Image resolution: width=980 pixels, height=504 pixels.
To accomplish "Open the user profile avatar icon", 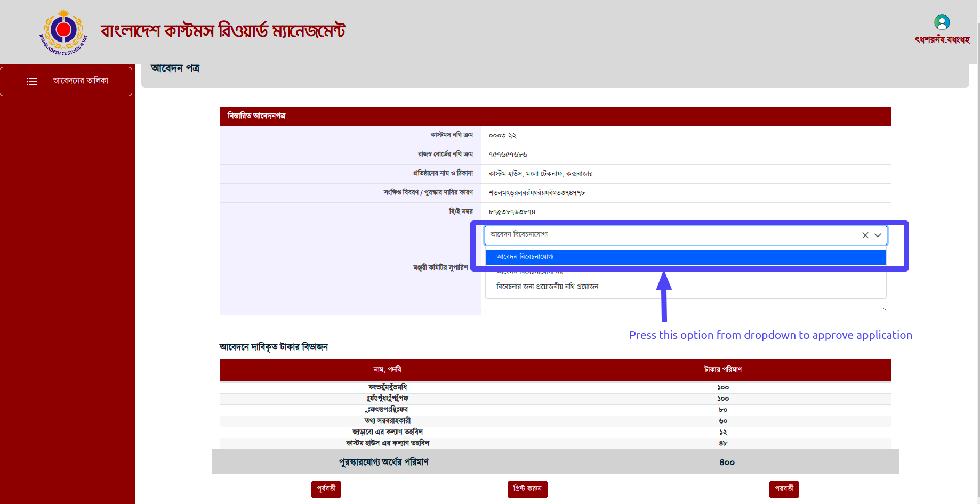I will [942, 22].
